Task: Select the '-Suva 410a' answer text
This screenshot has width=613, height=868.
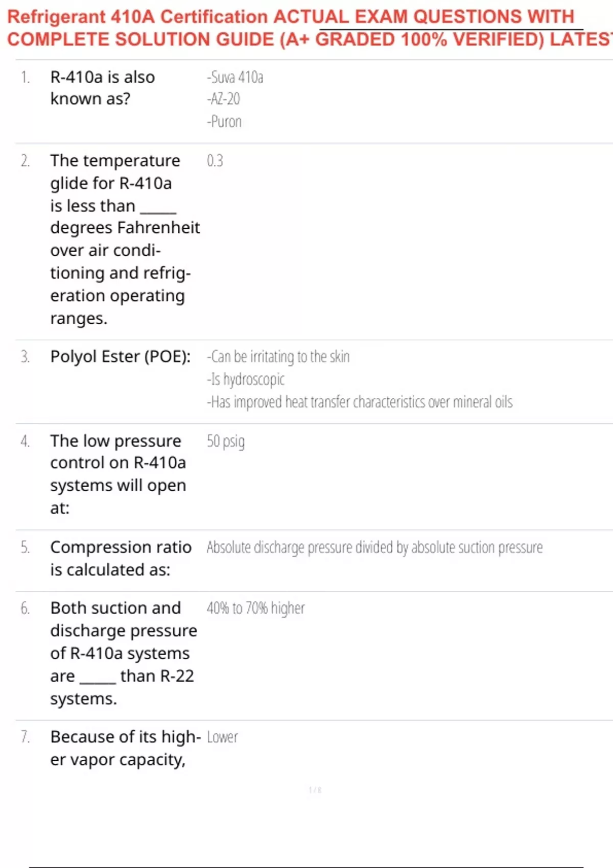Action: [235, 77]
